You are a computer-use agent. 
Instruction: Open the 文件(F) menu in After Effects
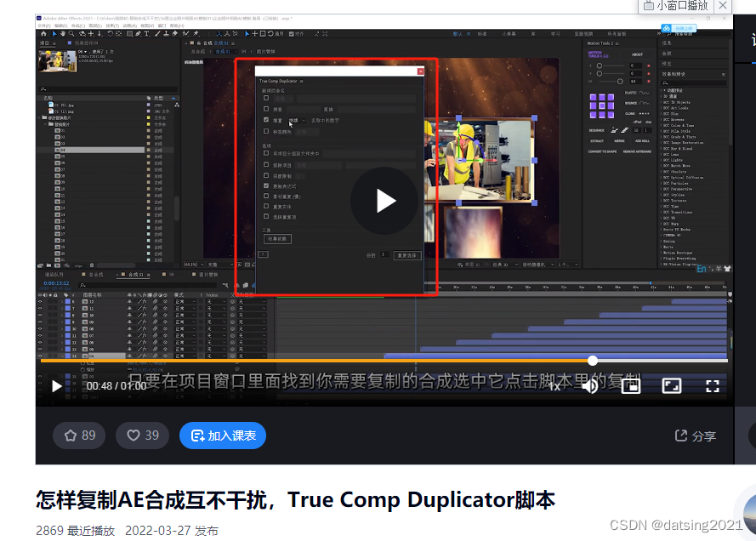pyautogui.click(x=43, y=25)
